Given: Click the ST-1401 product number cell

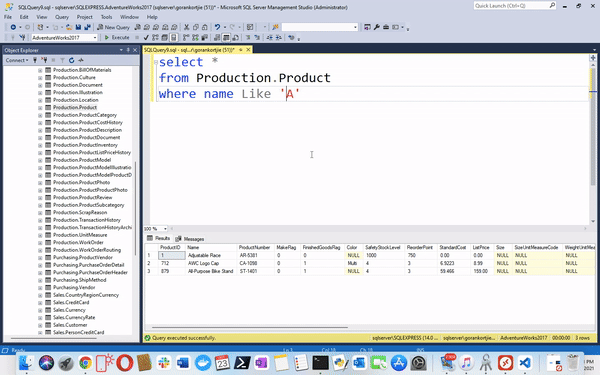Looking at the screenshot, I should [256, 271].
